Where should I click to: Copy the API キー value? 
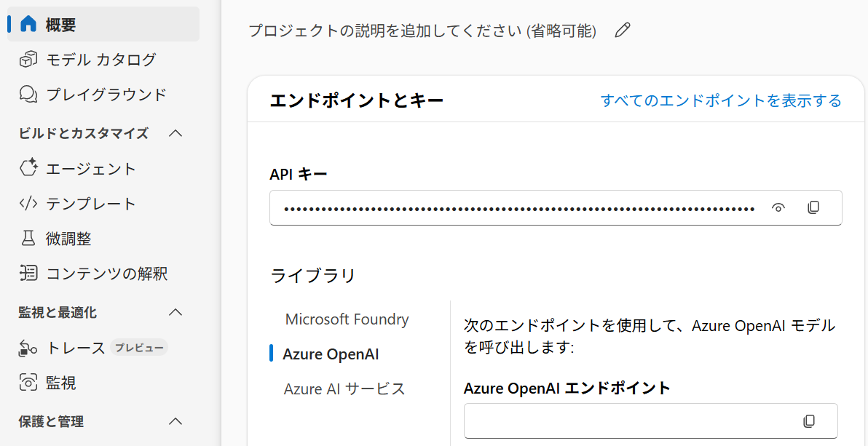point(813,207)
